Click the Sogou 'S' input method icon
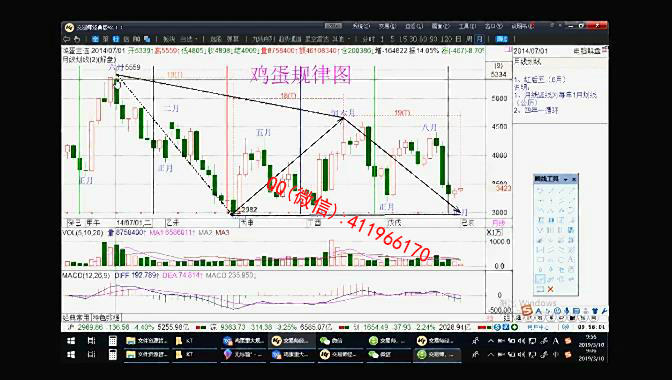This screenshot has height=380, width=672. (x=527, y=311)
